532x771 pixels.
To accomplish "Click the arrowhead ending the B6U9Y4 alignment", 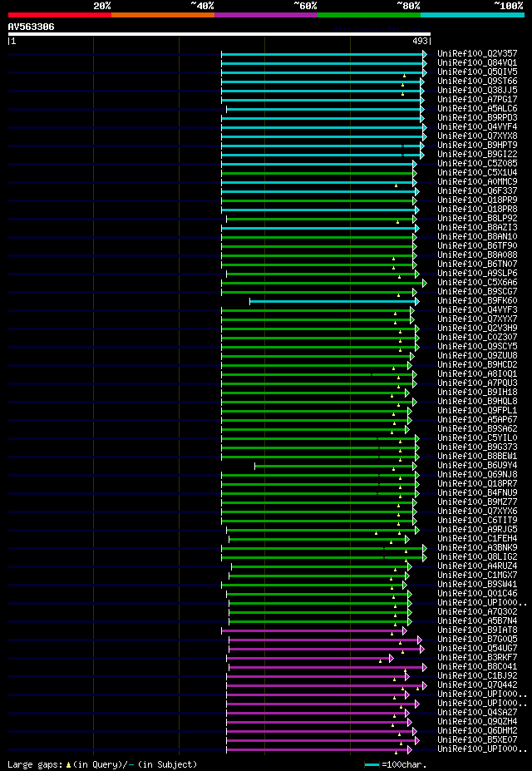I will 415,466.
